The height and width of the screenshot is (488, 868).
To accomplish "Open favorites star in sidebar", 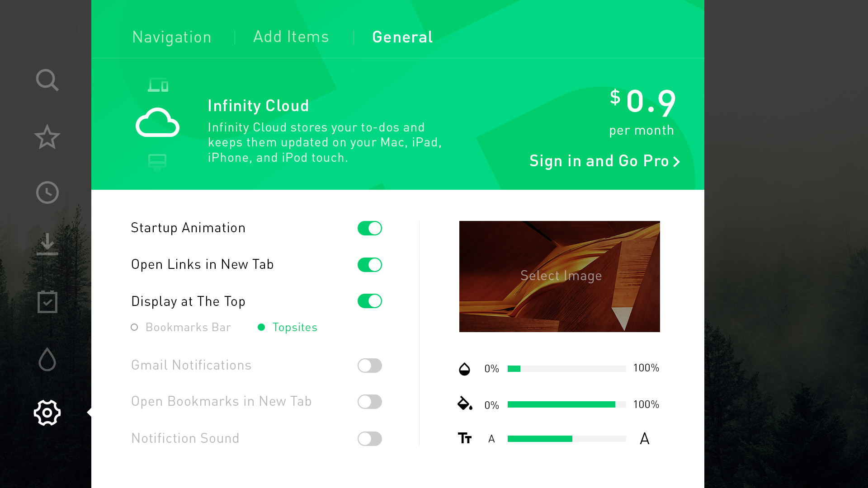I will pyautogui.click(x=47, y=137).
